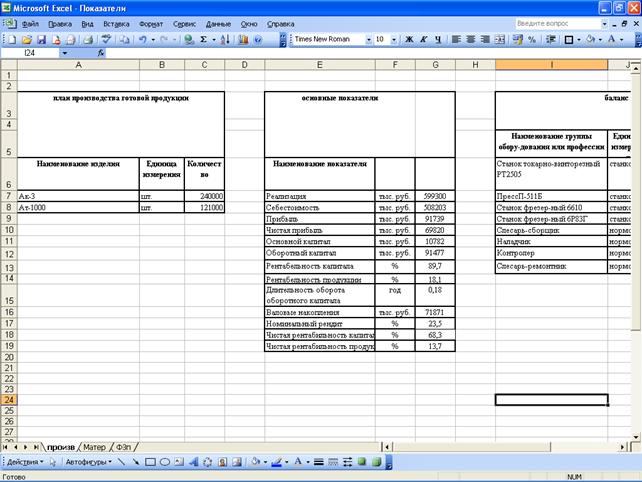Click the increase indent icon

pos(551,39)
